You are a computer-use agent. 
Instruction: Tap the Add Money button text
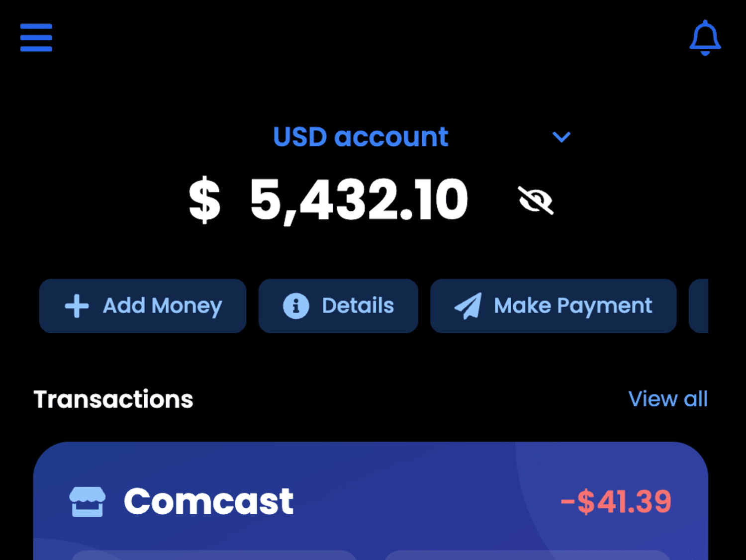tap(162, 306)
